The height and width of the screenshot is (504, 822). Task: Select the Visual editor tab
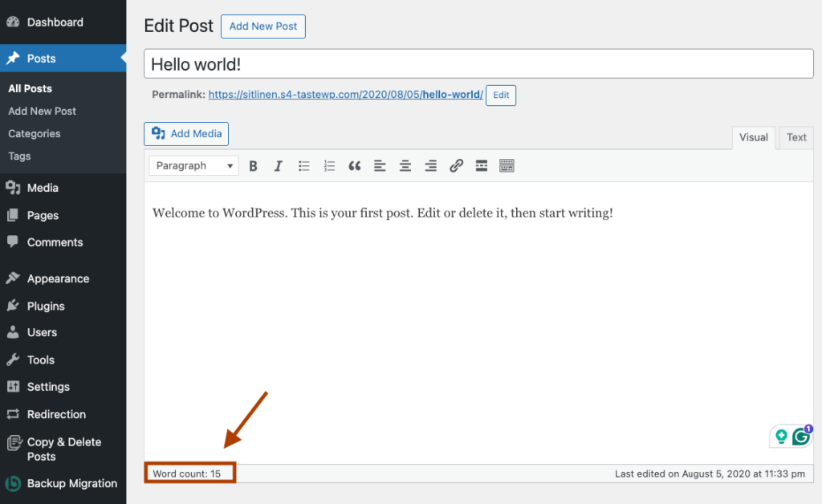click(x=753, y=137)
